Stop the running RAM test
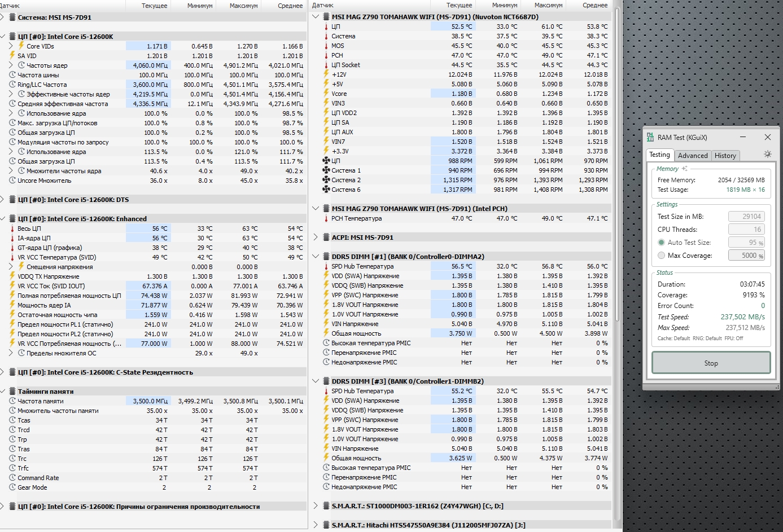Screen dimensions: 783x532 (711, 363)
